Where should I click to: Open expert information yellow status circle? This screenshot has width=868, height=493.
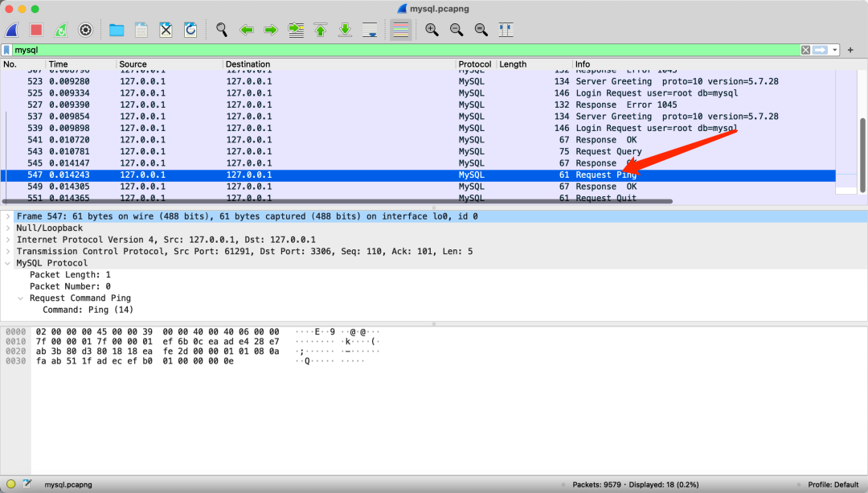coord(10,484)
